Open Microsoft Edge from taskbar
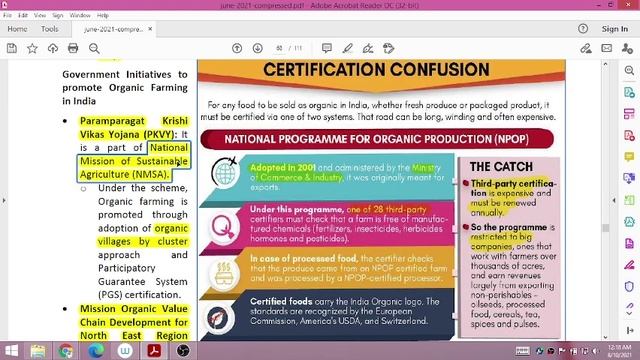The image size is (640, 360). tap(96, 351)
